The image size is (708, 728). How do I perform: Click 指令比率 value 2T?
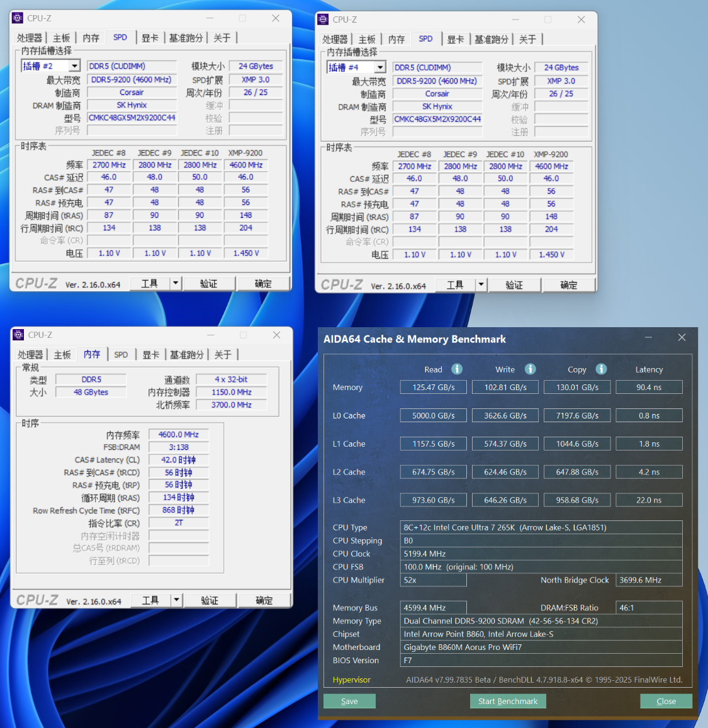point(179,523)
